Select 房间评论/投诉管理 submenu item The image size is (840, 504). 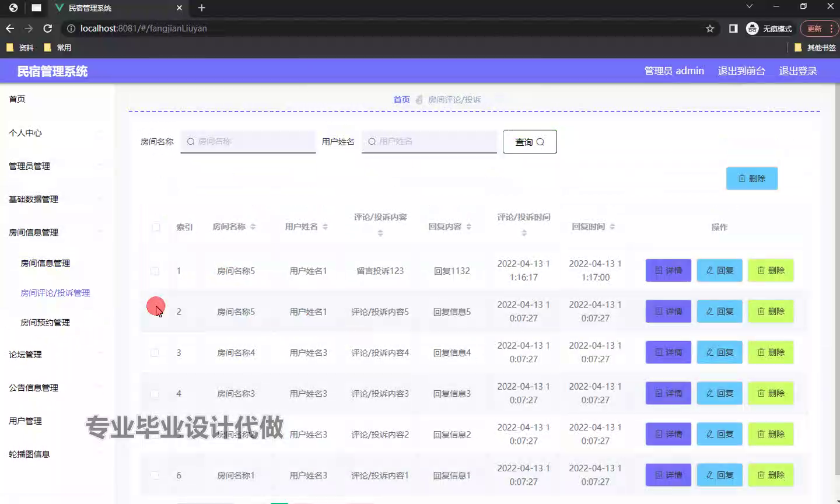(55, 293)
